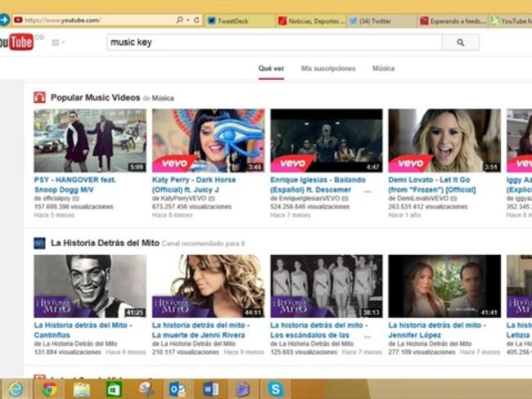Image resolution: width=532 pixels, height=399 pixels.
Task: Select the Mis suscripciones tab
Action: pos(328,69)
